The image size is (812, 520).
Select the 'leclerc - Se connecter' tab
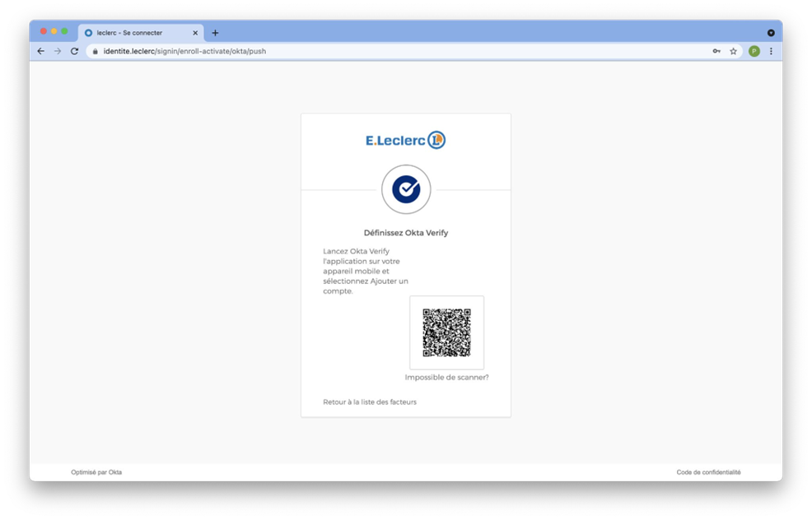(x=141, y=33)
